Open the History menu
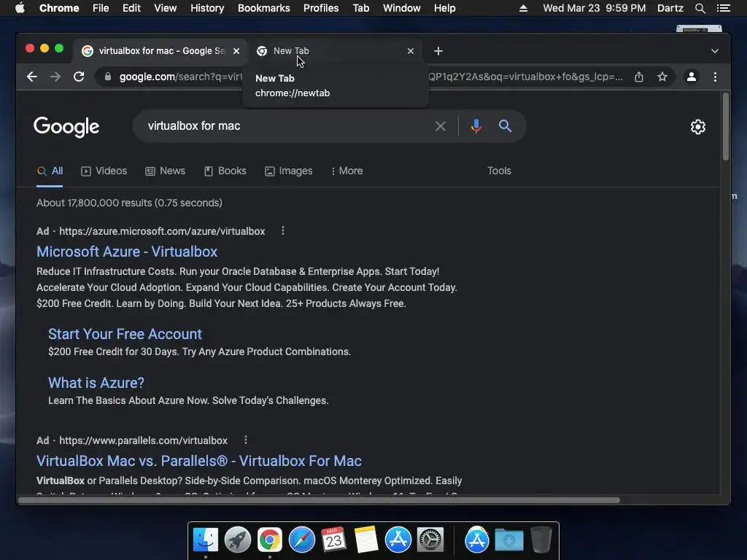This screenshot has height=560, width=747. click(x=207, y=8)
